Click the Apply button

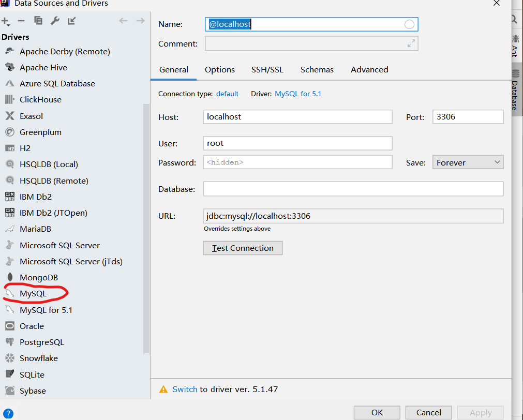[x=480, y=413]
